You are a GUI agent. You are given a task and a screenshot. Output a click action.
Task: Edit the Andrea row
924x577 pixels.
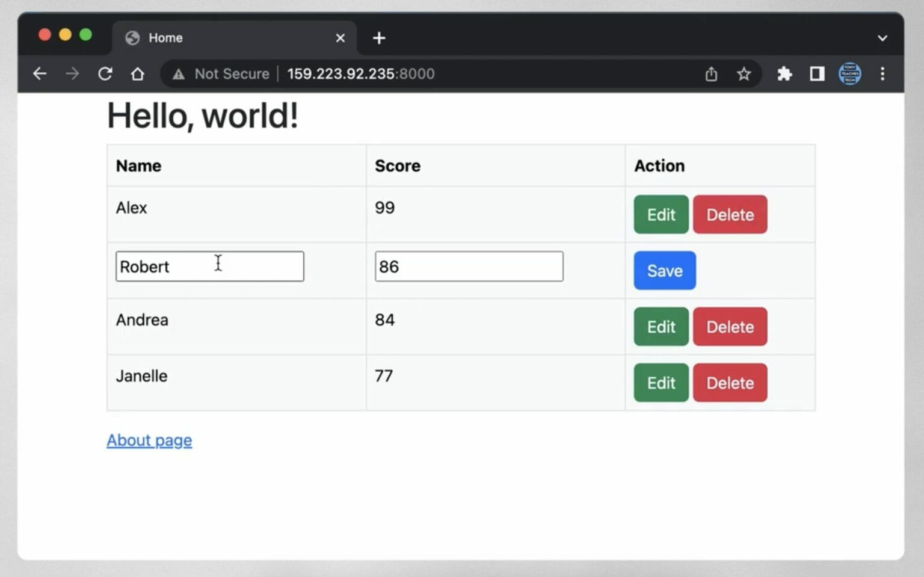(x=661, y=327)
